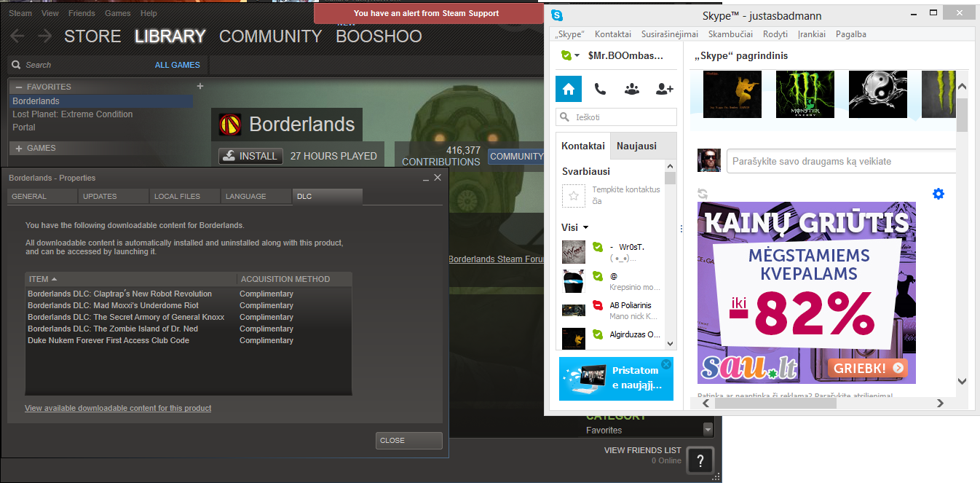Image resolution: width=980 pixels, height=483 pixels.
Task: Click Skype add contact icon
Action: (664, 89)
